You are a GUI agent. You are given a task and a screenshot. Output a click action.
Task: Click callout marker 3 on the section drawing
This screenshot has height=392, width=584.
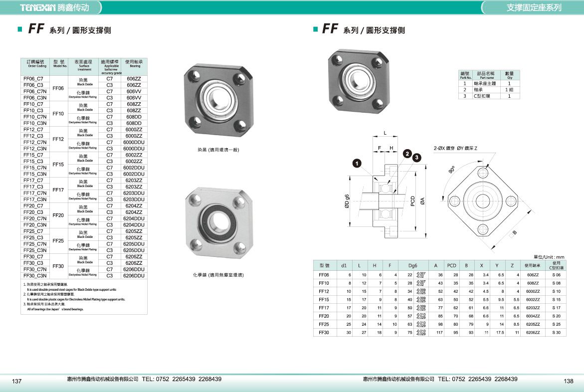tap(417, 158)
